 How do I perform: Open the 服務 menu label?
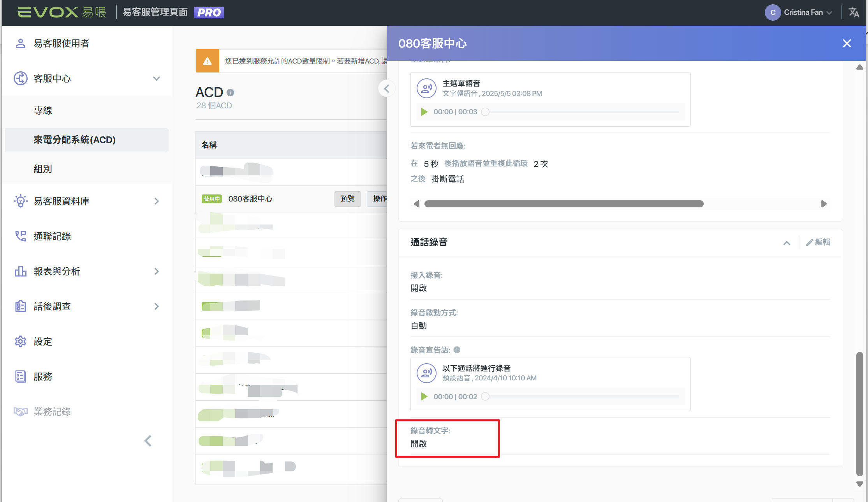[43, 376]
